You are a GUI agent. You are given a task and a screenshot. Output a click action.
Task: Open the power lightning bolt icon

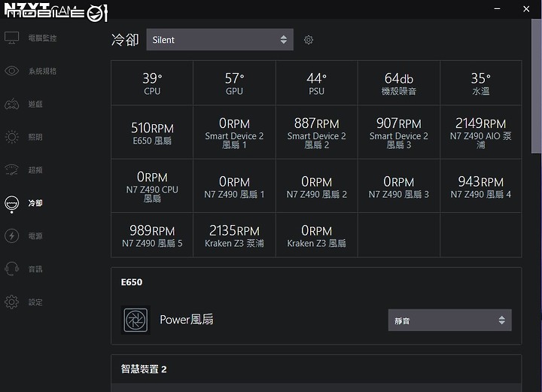[12, 236]
